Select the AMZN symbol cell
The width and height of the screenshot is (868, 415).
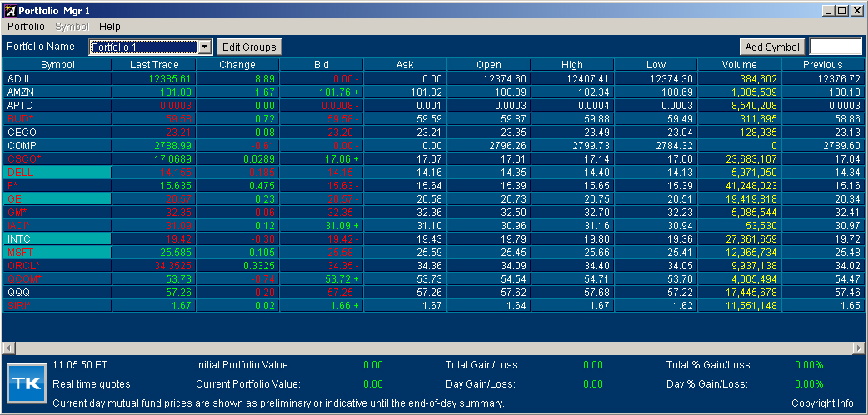point(57,92)
